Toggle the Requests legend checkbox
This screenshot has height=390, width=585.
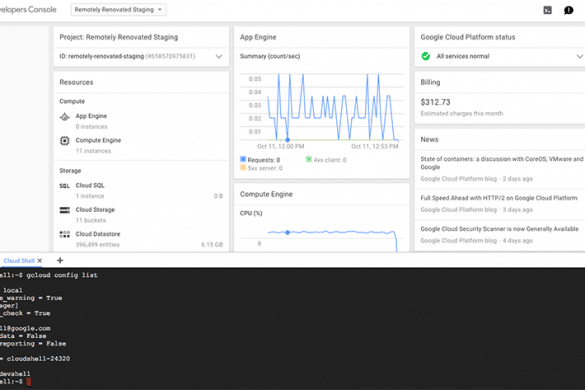point(243,159)
